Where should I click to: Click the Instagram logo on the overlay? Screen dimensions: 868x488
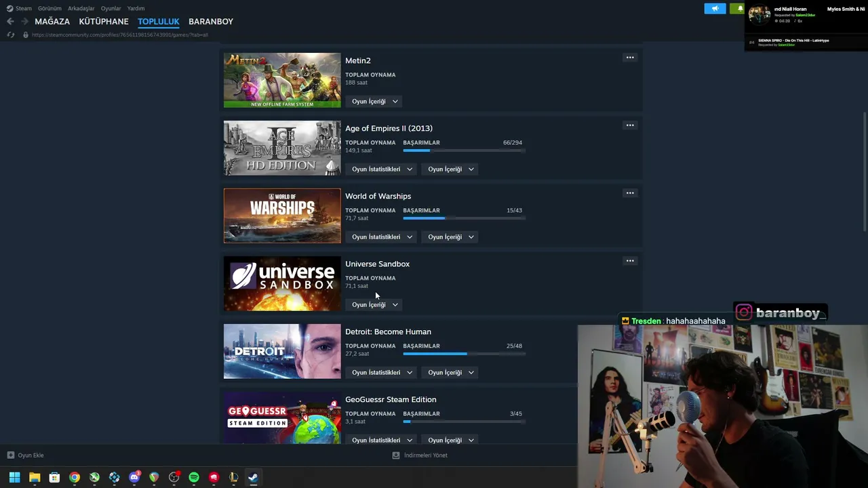[x=744, y=312]
